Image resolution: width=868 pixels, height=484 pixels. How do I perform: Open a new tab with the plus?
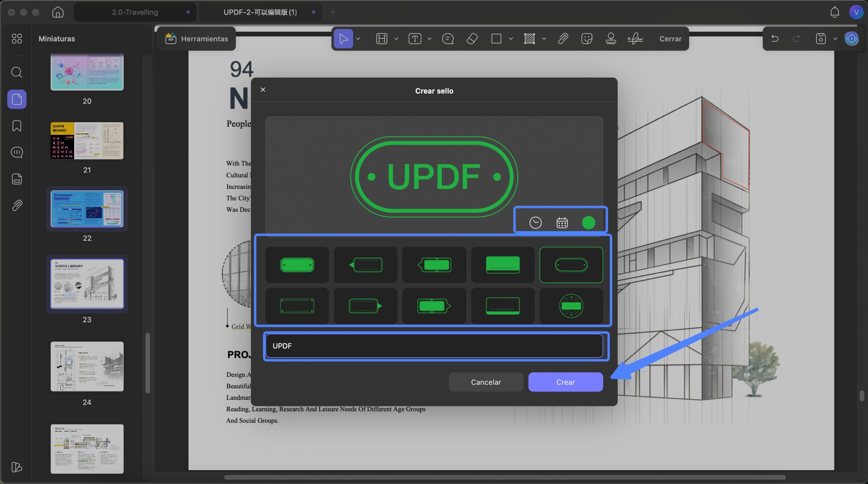click(x=333, y=12)
